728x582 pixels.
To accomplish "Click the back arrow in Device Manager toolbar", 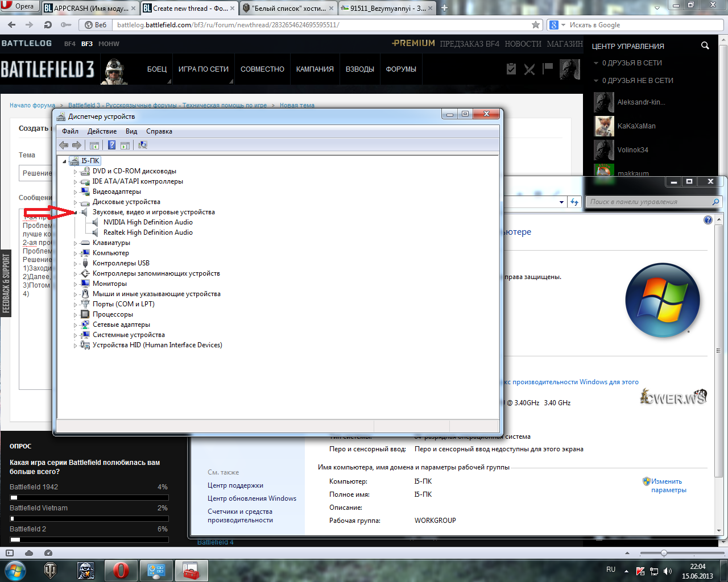I will coord(64,145).
